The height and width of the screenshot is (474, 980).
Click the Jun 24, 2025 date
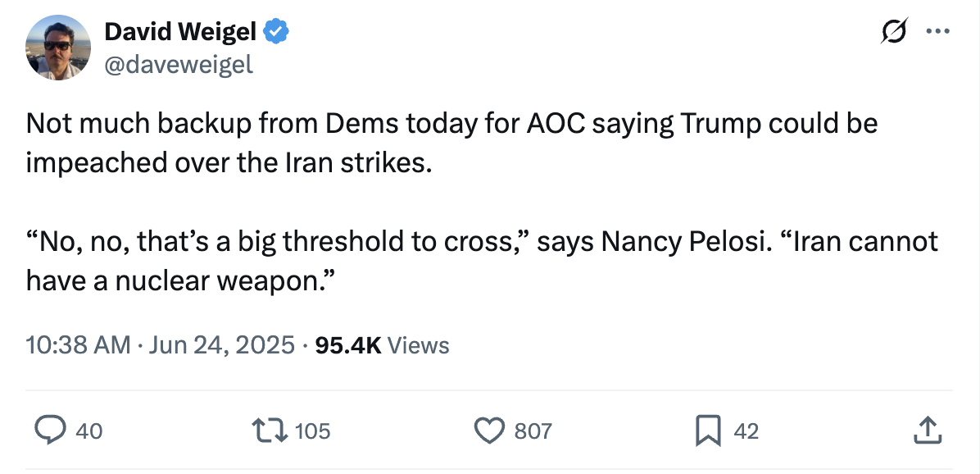point(221,345)
